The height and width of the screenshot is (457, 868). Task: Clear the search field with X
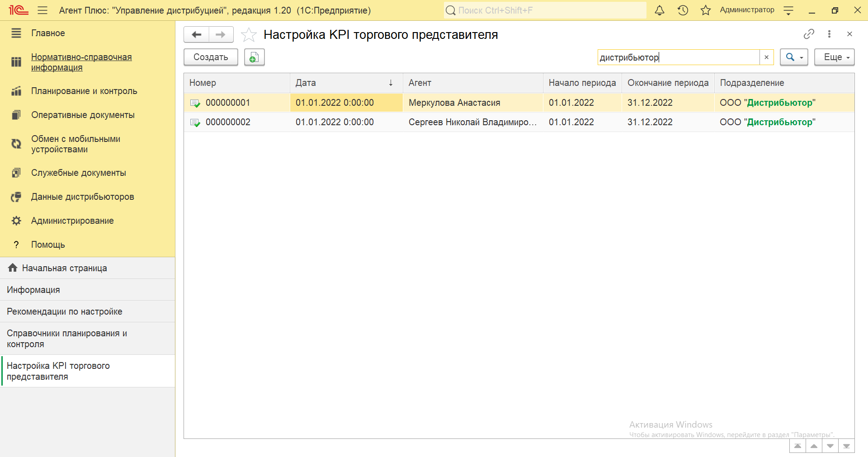(766, 57)
